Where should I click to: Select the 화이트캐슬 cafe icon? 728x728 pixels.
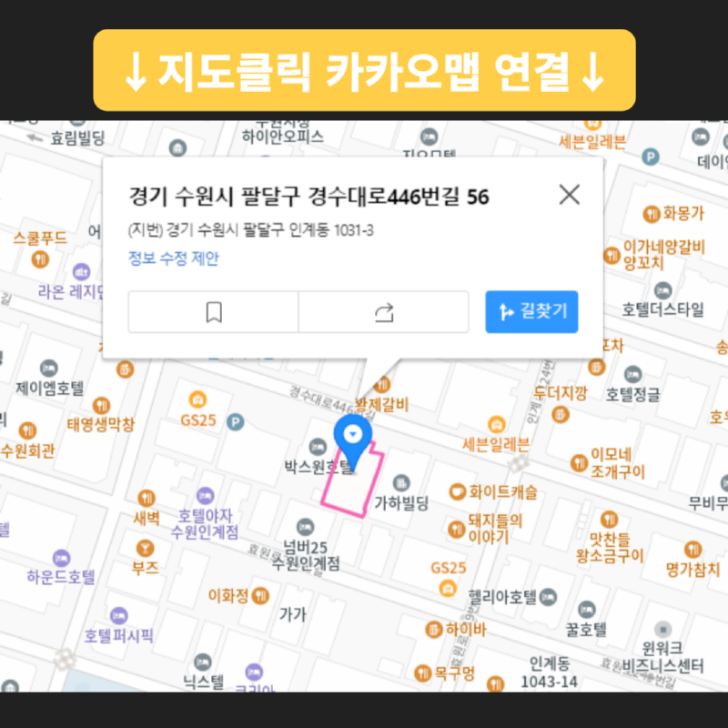pyautogui.click(x=458, y=491)
